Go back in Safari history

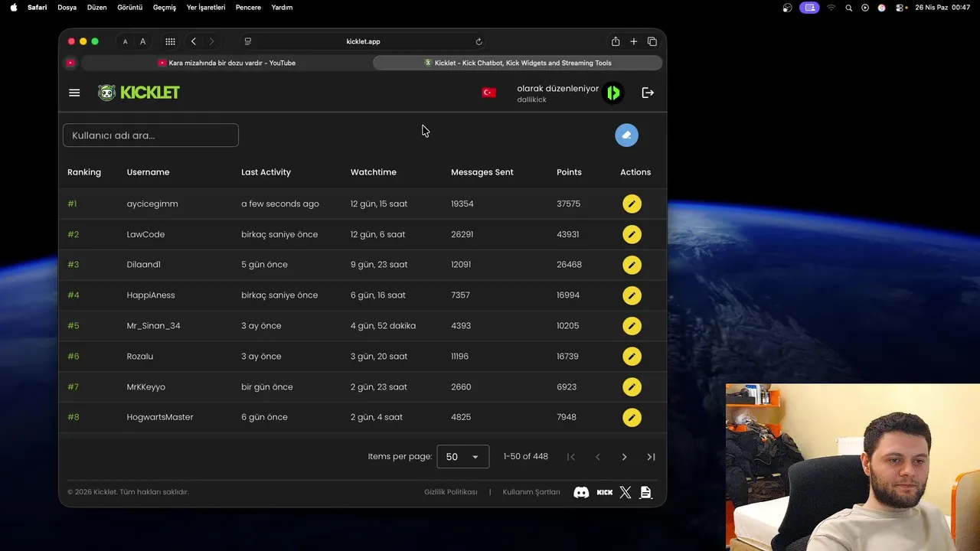point(194,41)
